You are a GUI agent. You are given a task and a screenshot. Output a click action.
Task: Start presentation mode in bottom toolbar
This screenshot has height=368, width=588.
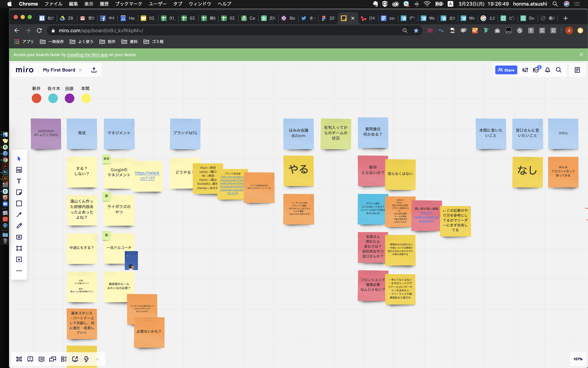pos(30,359)
